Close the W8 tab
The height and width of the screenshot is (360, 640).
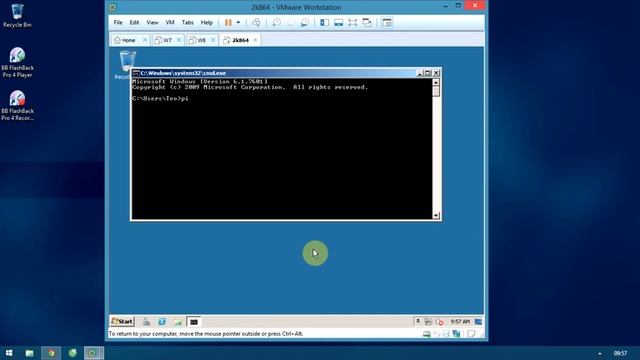click(213, 40)
